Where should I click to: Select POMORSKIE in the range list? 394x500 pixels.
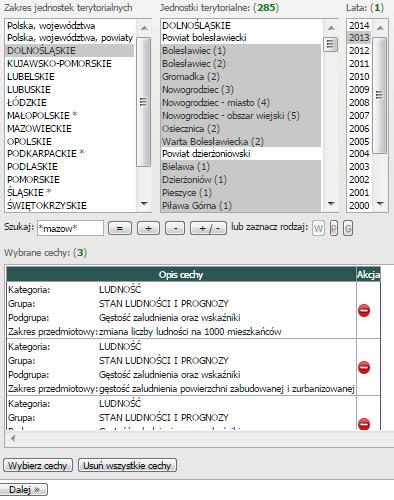tap(70, 180)
